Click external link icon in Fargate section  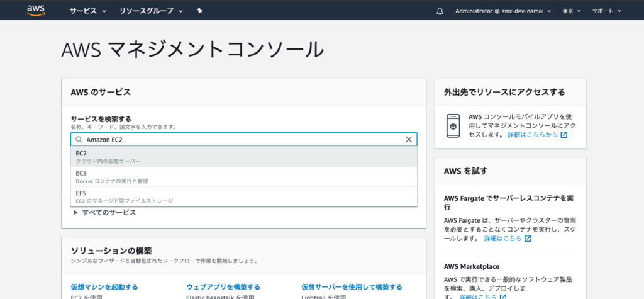coord(528,239)
